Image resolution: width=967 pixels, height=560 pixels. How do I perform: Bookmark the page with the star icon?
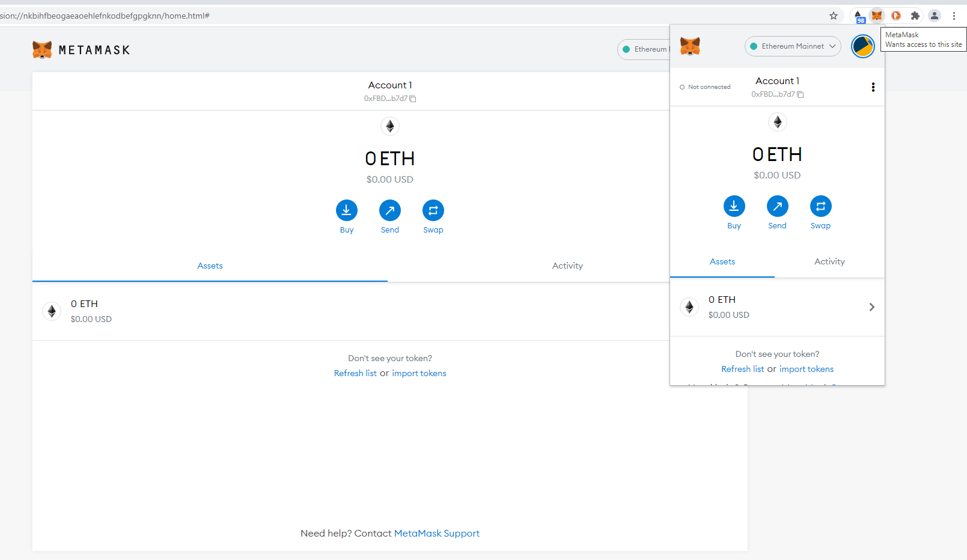pyautogui.click(x=834, y=16)
